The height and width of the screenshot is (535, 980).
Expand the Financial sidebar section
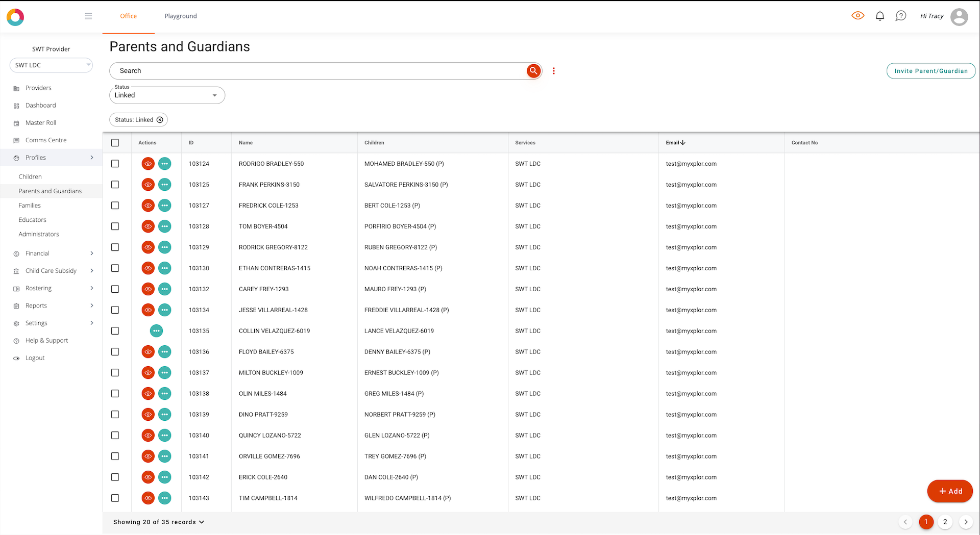(x=51, y=253)
